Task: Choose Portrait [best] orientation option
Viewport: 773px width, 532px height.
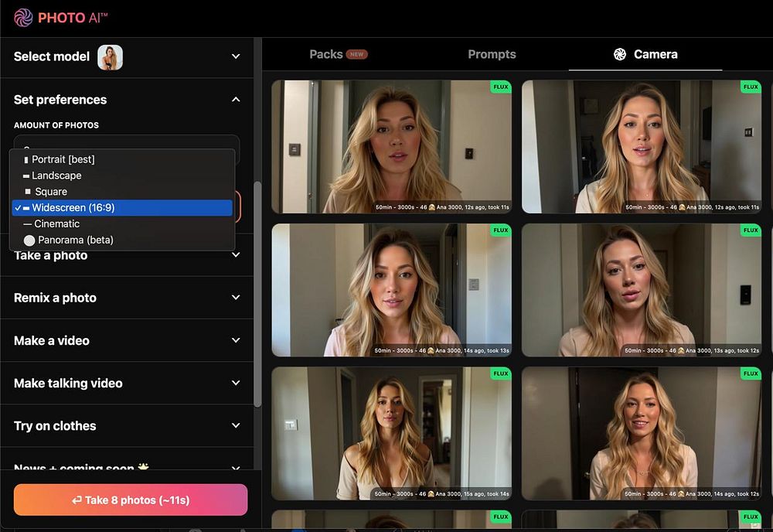Action: point(122,159)
